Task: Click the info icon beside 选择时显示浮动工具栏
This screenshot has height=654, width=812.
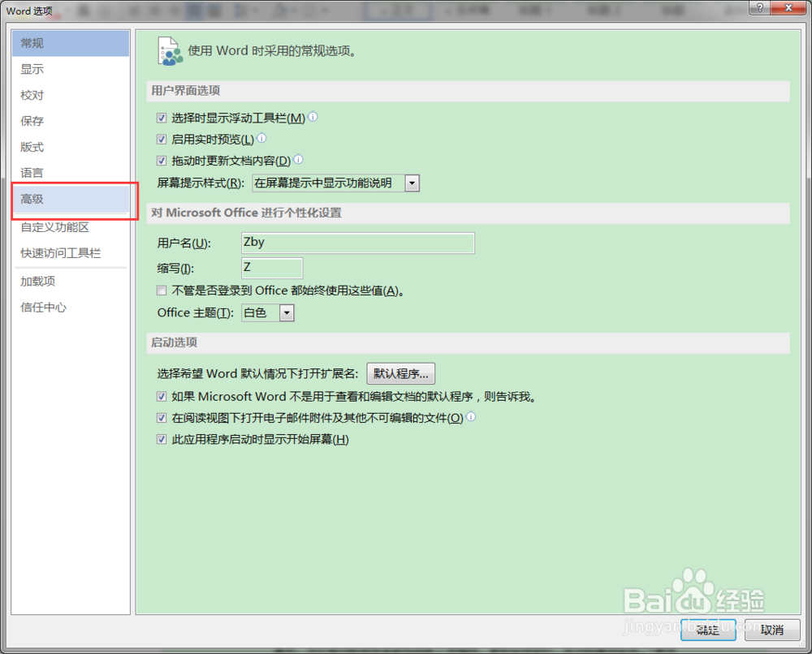Action: tap(313, 118)
